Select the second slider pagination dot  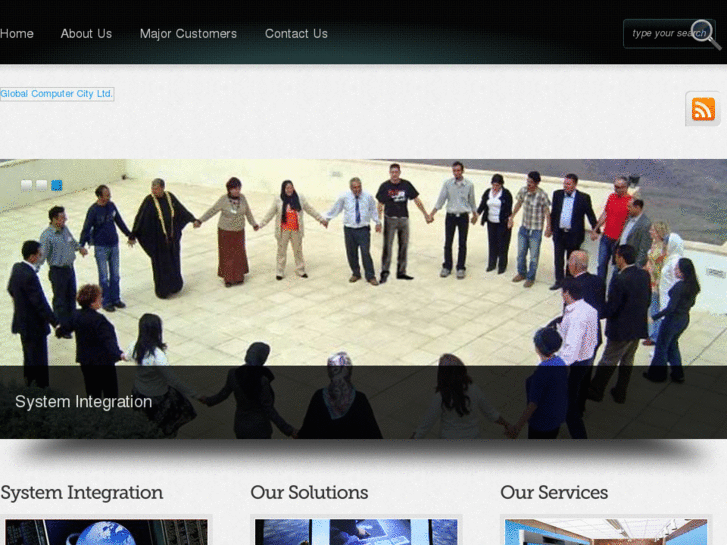point(42,185)
